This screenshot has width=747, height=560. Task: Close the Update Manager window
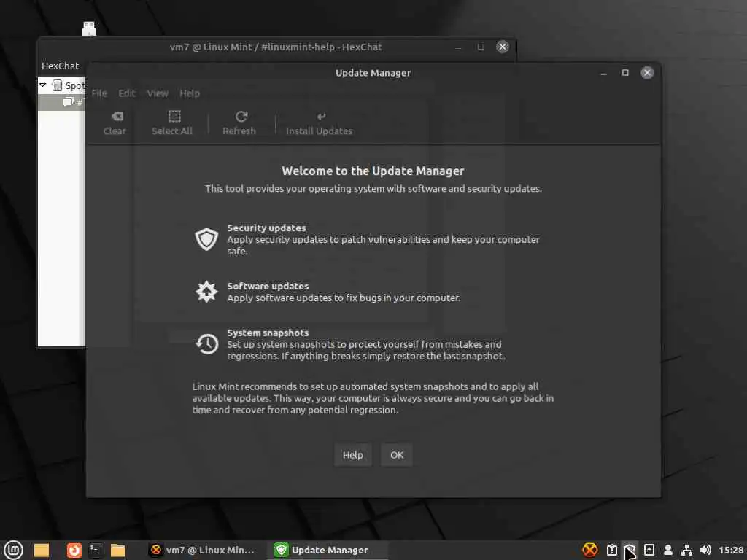coord(647,73)
